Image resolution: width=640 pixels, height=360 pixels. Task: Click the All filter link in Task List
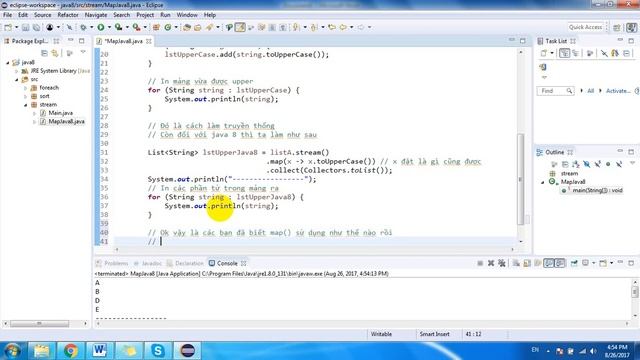[x=590, y=91]
